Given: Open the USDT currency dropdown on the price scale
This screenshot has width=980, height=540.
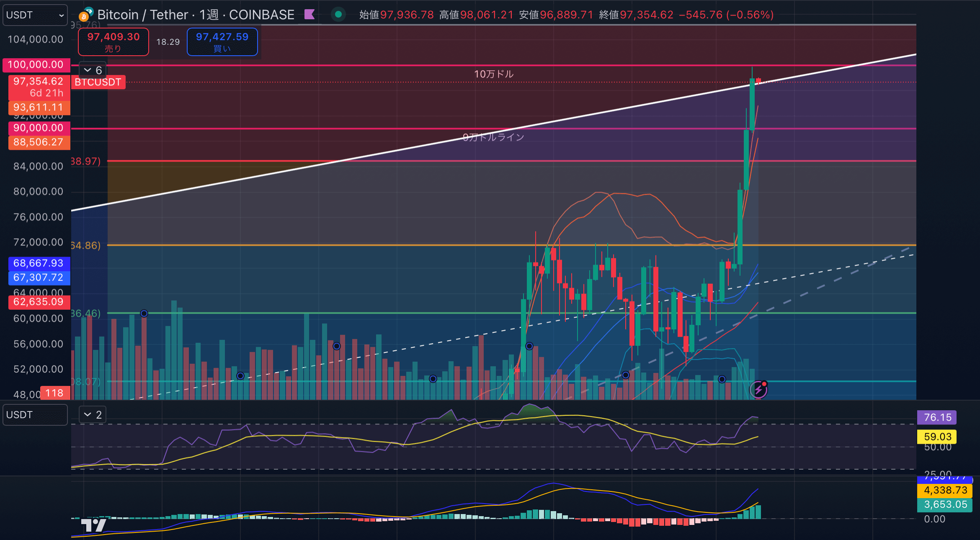Looking at the screenshot, I should [35, 15].
